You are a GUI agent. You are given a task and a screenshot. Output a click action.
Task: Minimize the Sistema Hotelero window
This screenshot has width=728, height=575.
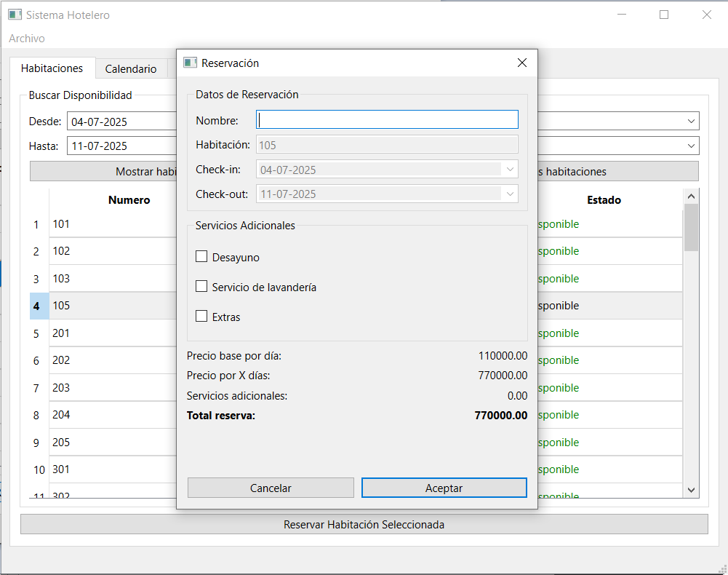[622, 15]
